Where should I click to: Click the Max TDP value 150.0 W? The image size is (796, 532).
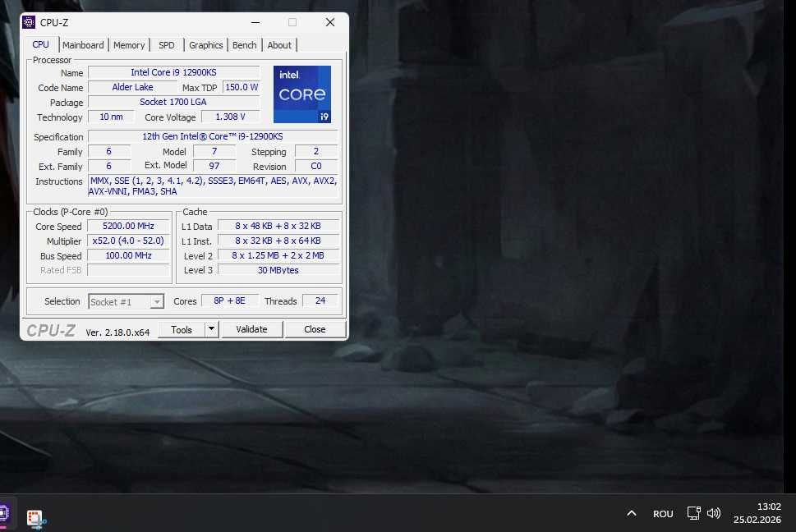click(242, 87)
